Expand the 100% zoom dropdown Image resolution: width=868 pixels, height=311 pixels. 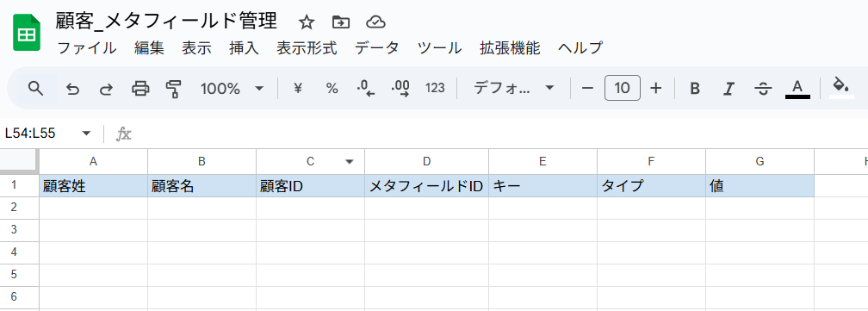pyautogui.click(x=232, y=89)
